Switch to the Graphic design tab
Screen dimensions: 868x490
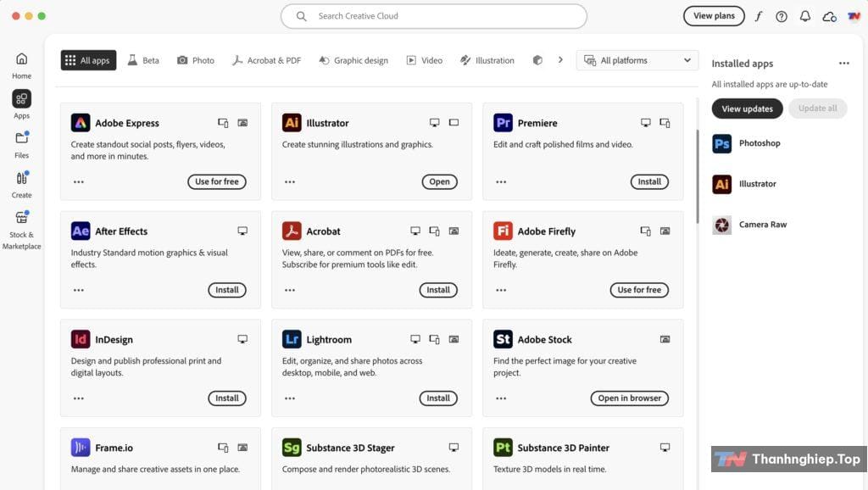(353, 60)
